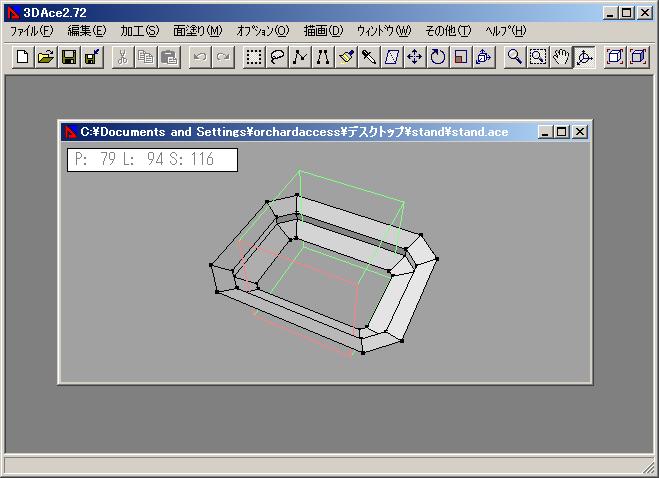Open a file with the folder icon
The height and width of the screenshot is (478, 659).
pos(45,57)
